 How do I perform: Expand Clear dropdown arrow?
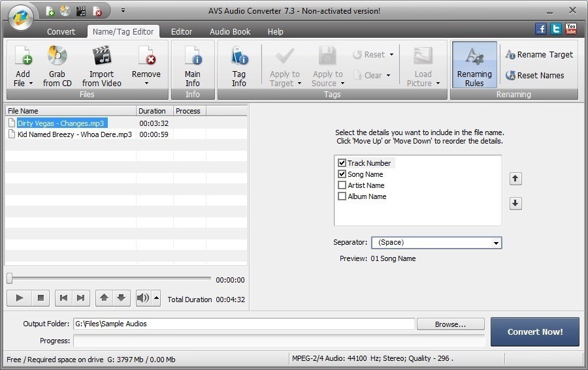click(x=389, y=75)
